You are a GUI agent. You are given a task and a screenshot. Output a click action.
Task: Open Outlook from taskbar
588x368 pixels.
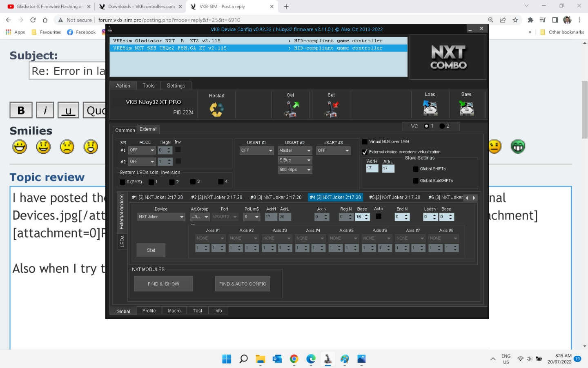[277, 359]
